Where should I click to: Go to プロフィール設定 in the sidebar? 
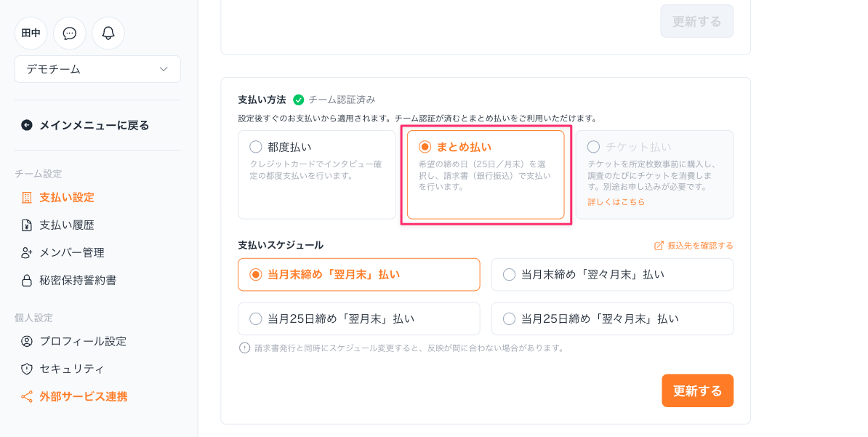(83, 342)
